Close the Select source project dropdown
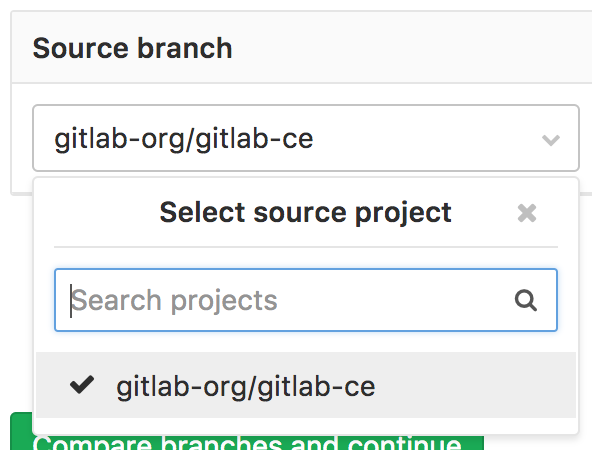 tap(527, 213)
